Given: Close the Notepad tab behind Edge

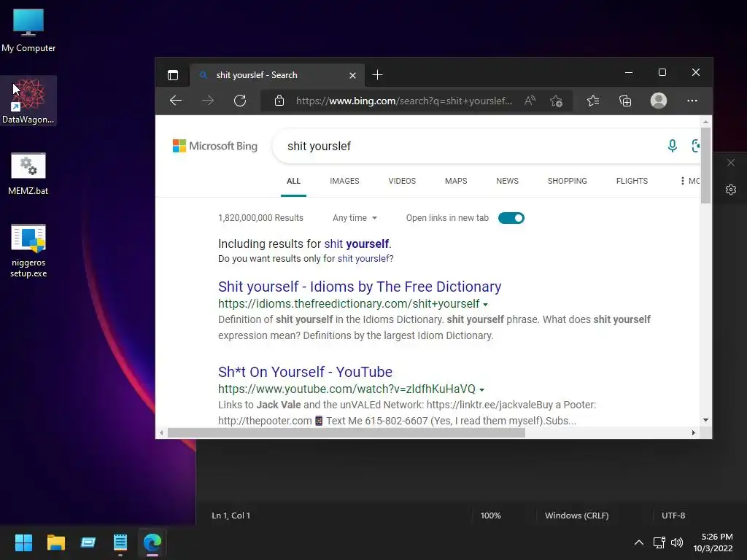Looking at the screenshot, I should pos(731,163).
